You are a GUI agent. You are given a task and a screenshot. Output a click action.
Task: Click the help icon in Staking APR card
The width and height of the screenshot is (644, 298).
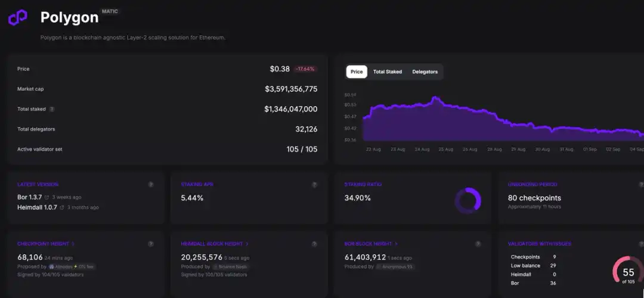[x=314, y=185]
